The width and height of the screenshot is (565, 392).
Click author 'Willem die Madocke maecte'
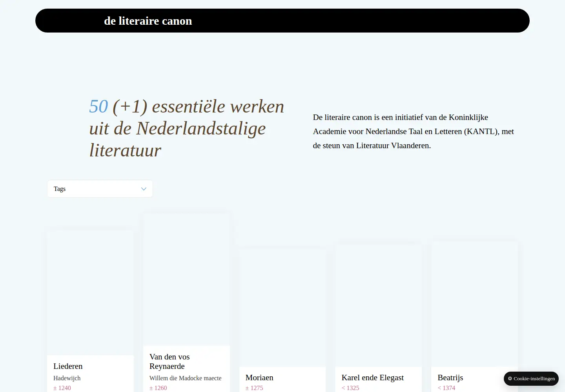[186, 378]
